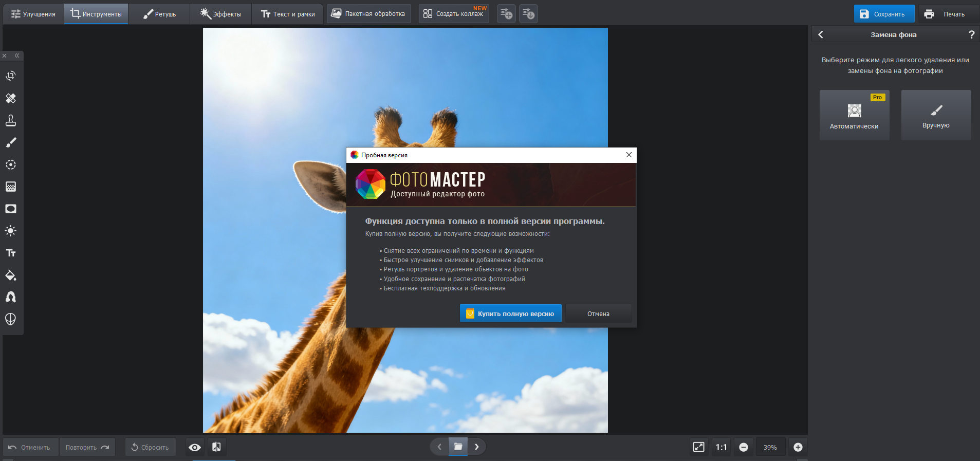Pick the brush tool in left sidebar

coord(11,142)
